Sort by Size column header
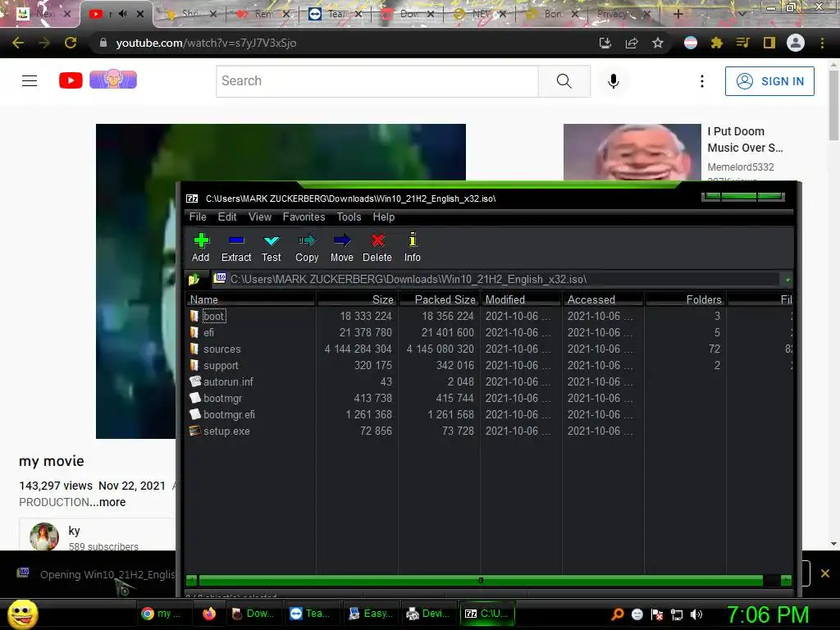This screenshot has width=840, height=630. point(357,299)
